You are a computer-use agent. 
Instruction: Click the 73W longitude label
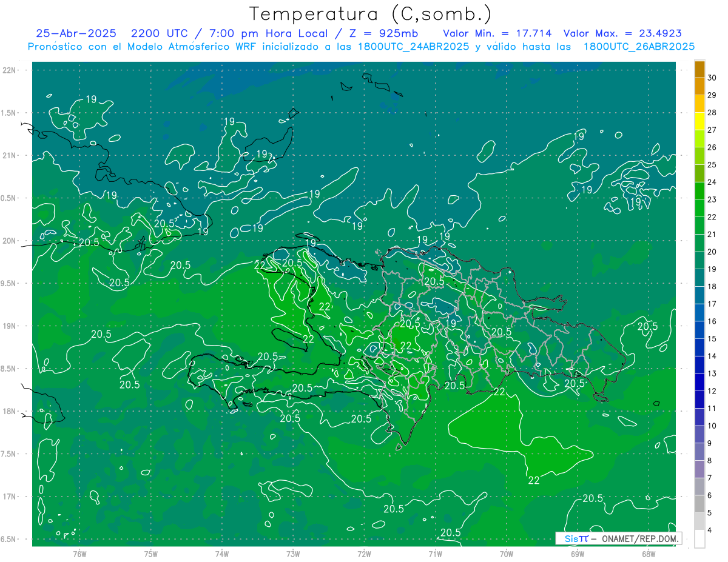point(293,554)
